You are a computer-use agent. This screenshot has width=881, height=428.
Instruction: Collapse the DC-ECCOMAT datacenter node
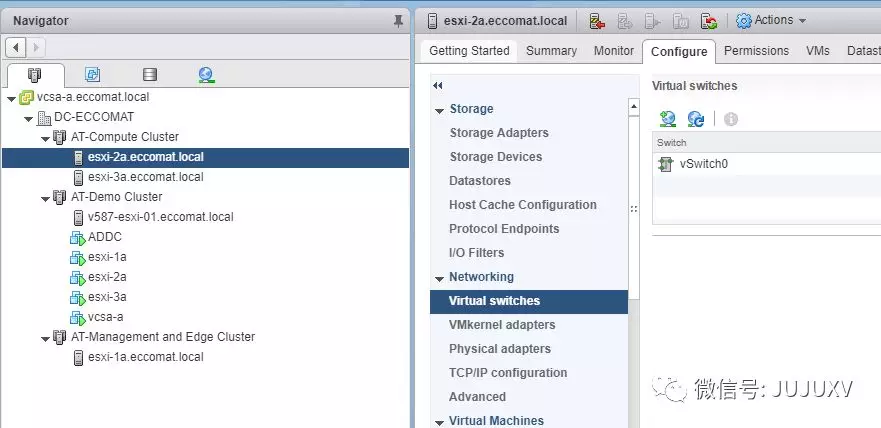pos(29,117)
